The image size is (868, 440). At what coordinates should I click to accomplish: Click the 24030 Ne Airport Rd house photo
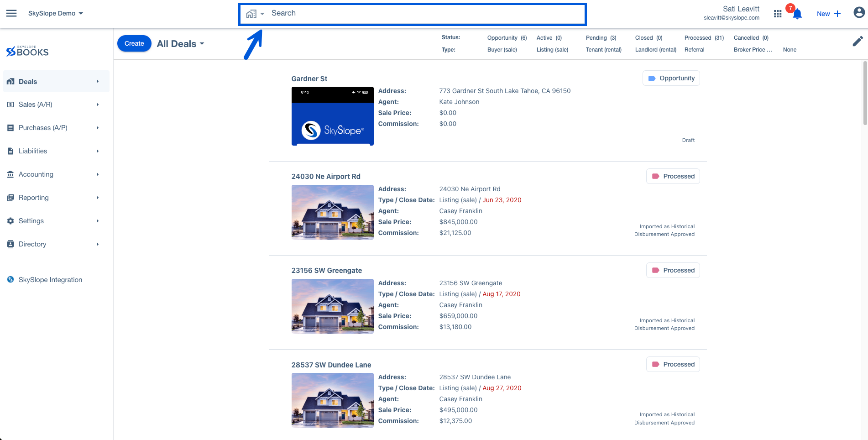click(332, 212)
